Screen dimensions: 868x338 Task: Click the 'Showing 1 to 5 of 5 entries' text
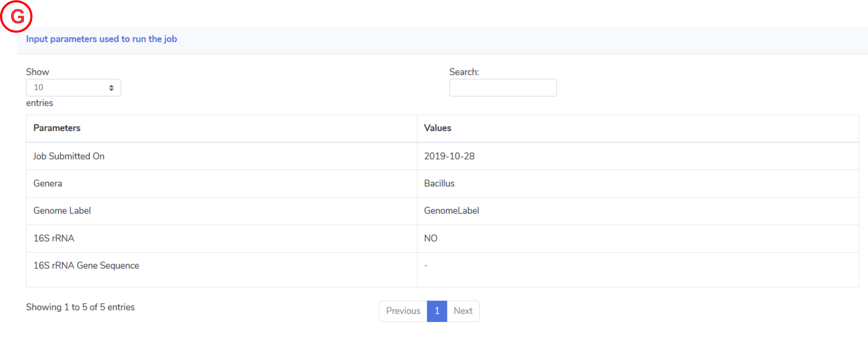click(x=80, y=307)
